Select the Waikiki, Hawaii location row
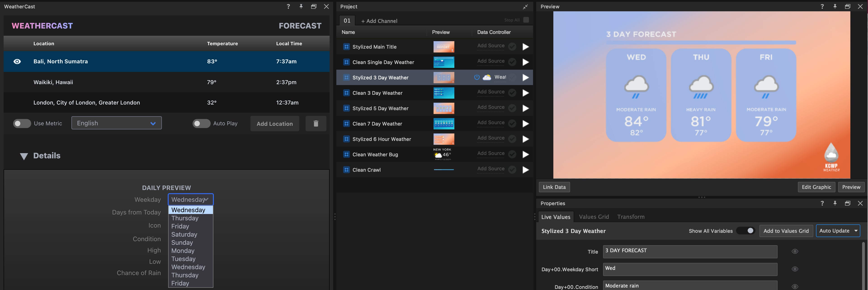Viewport: 868px width, 290px height. point(166,82)
